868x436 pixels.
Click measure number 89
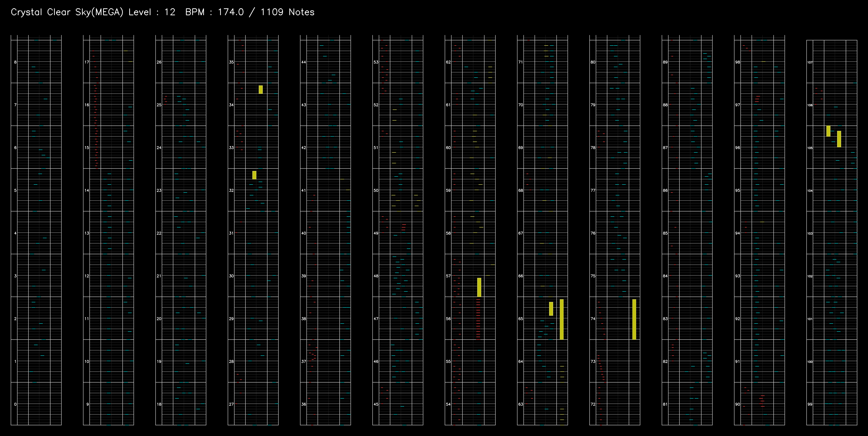pos(665,62)
